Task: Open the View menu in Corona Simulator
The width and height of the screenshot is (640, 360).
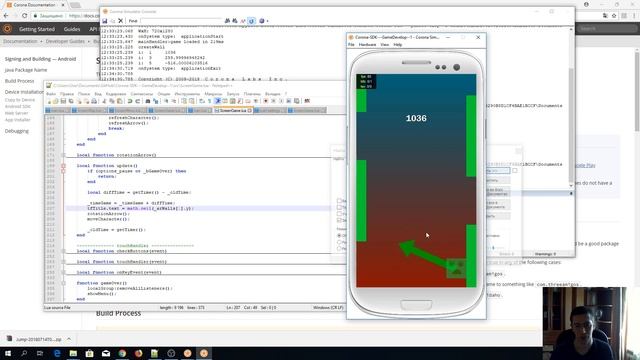Action: (384, 44)
